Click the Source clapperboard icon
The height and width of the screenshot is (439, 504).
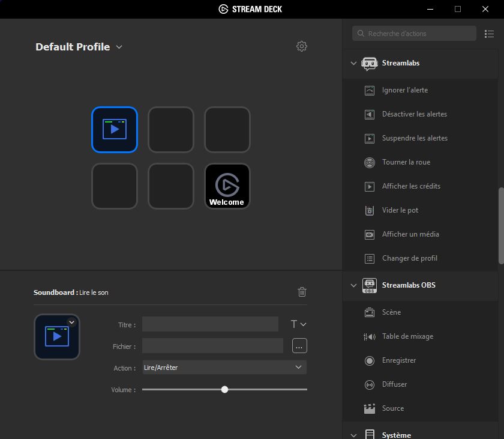pyautogui.click(x=370, y=408)
